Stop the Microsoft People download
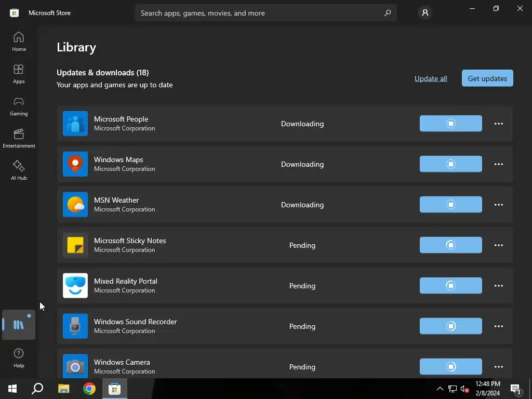 pos(450,124)
